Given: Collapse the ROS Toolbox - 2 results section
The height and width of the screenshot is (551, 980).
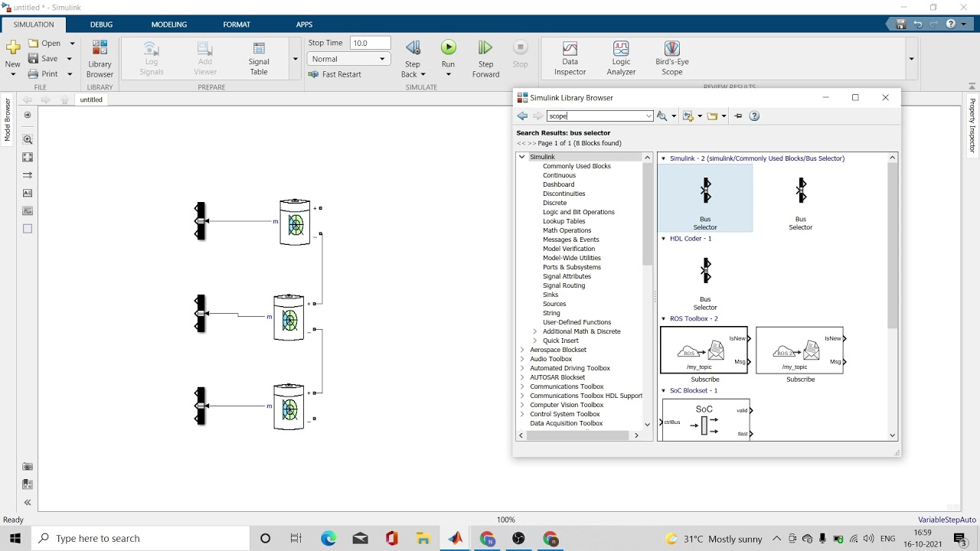Looking at the screenshot, I should [664, 318].
